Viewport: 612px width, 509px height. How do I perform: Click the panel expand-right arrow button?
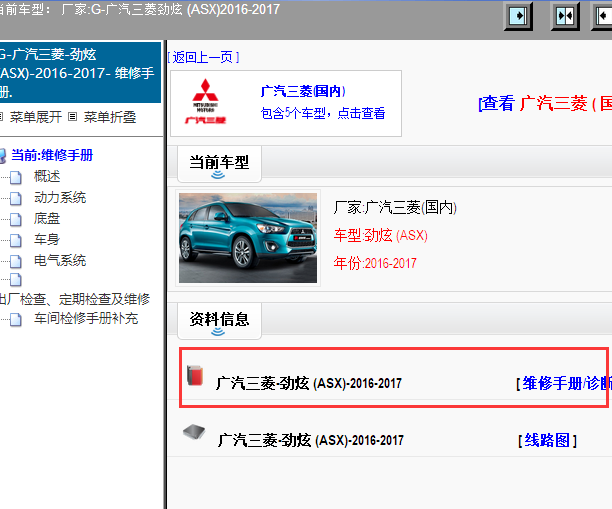518,16
